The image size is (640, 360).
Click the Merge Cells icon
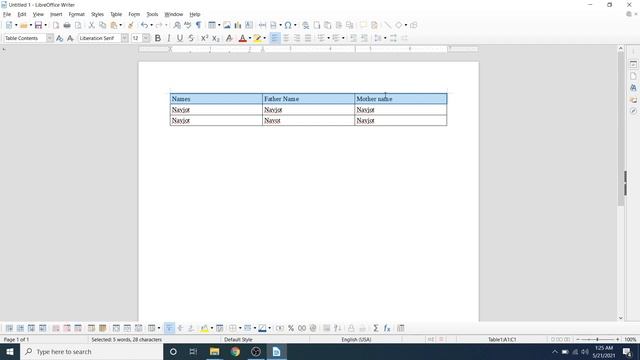[x=116, y=328]
